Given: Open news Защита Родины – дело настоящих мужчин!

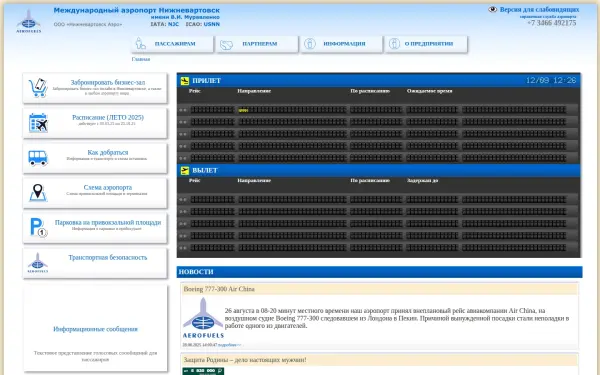Looking at the screenshot, I should [x=245, y=360].
